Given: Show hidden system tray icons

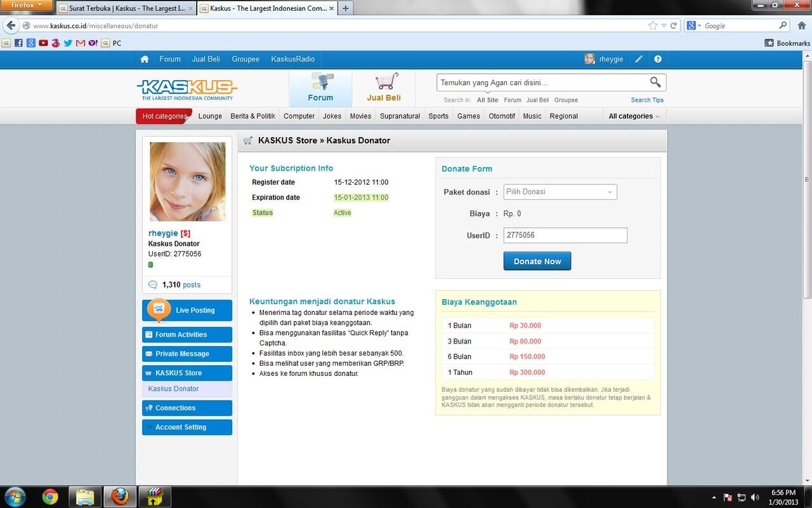Looking at the screenshot, I should [714, 497].
